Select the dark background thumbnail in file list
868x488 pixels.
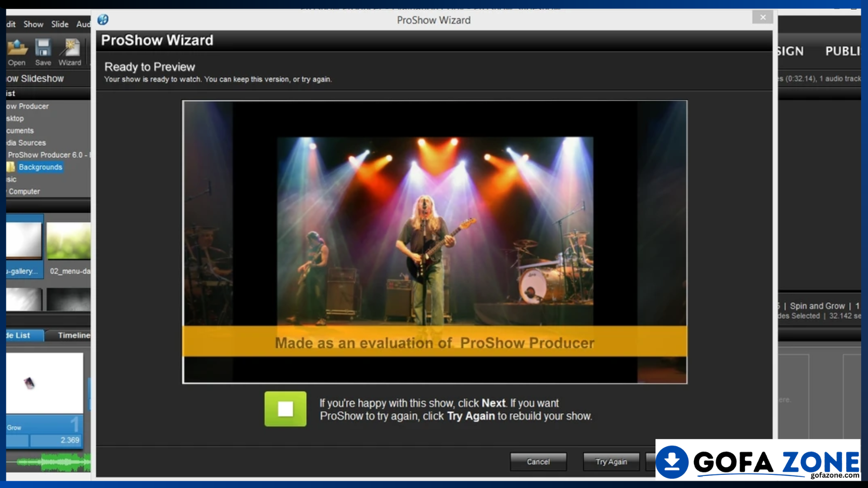coord(69,300)
